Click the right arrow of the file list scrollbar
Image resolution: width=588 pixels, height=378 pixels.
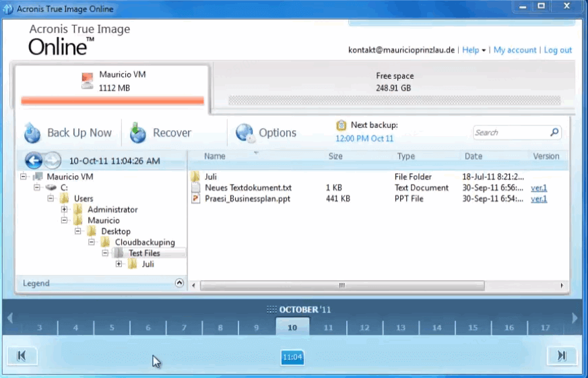coord(562,286)
